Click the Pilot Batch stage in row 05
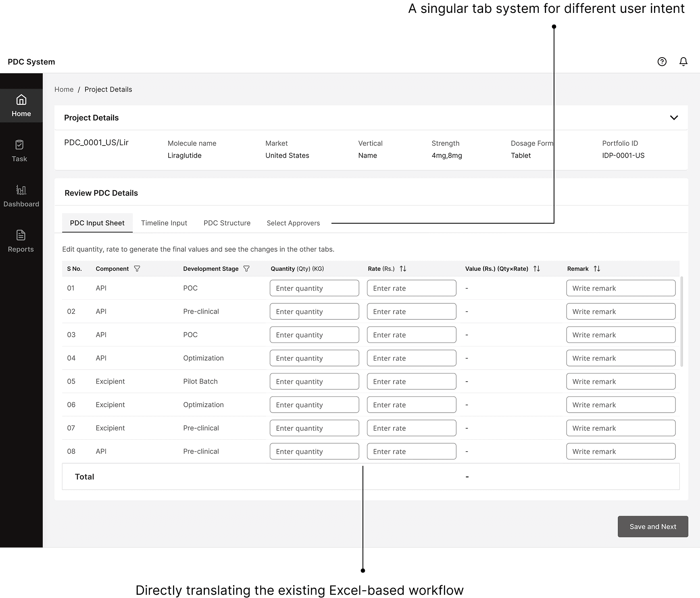This screenshot has height=598, width=700. click(x=200, y=381)
